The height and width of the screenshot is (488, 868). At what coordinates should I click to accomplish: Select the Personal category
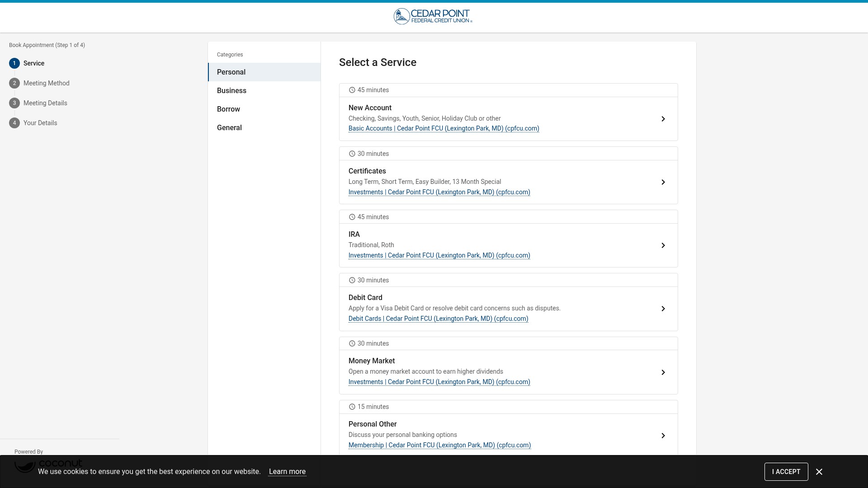pos(264,72)
